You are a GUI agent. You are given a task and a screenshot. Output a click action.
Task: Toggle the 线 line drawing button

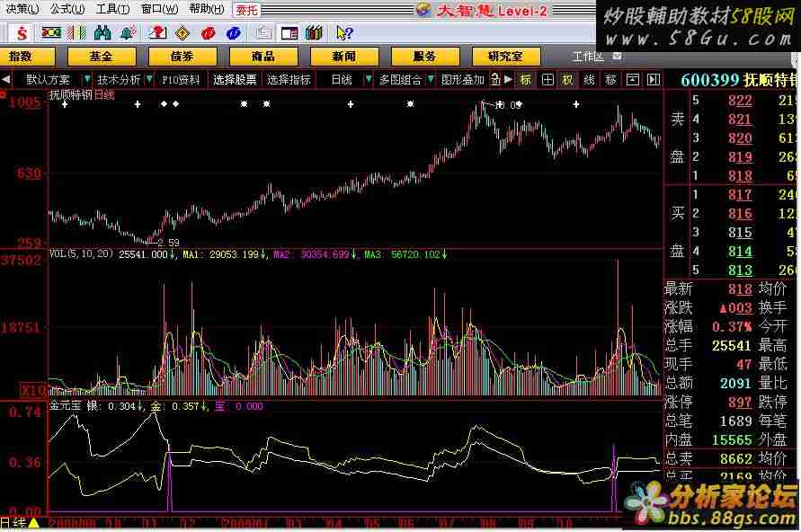(x=590, y=80)
